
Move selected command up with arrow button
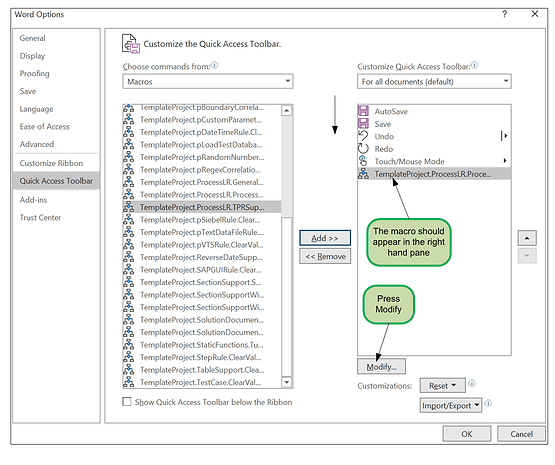pyautogui.click(x=527, y=238)
